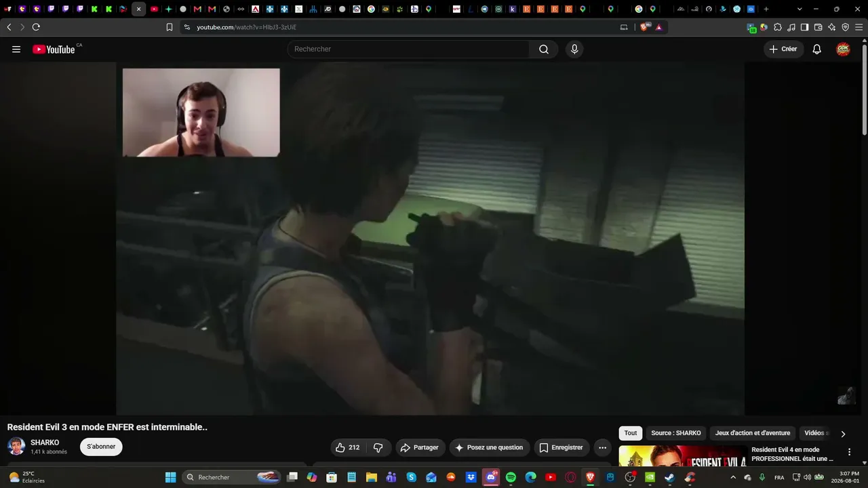Open the YouTube guide hamburger menu
Image resolution: width=868 pixels, height=488 pixels.
[16, 49]
